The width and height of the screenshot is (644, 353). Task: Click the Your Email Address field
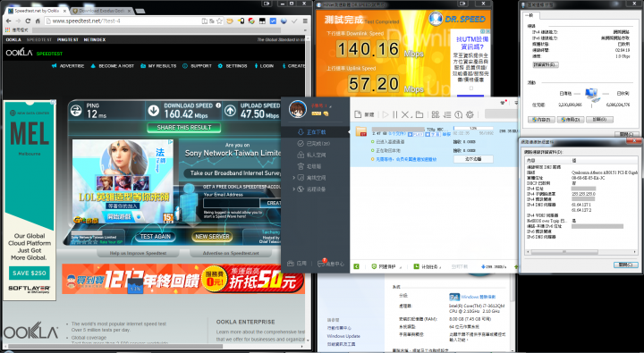[232, 203]
